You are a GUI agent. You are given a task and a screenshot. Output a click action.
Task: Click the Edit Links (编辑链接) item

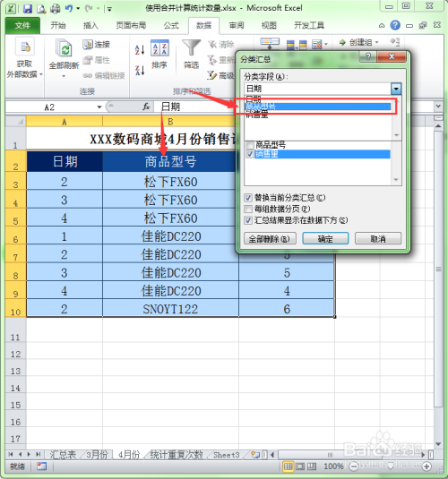point(104,75)
